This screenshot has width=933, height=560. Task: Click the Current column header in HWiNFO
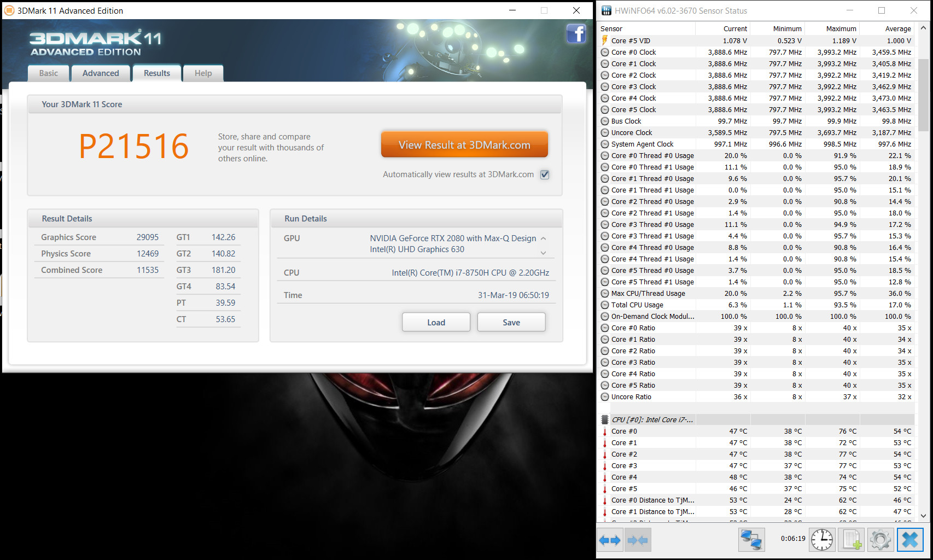(x=723, y=28)
